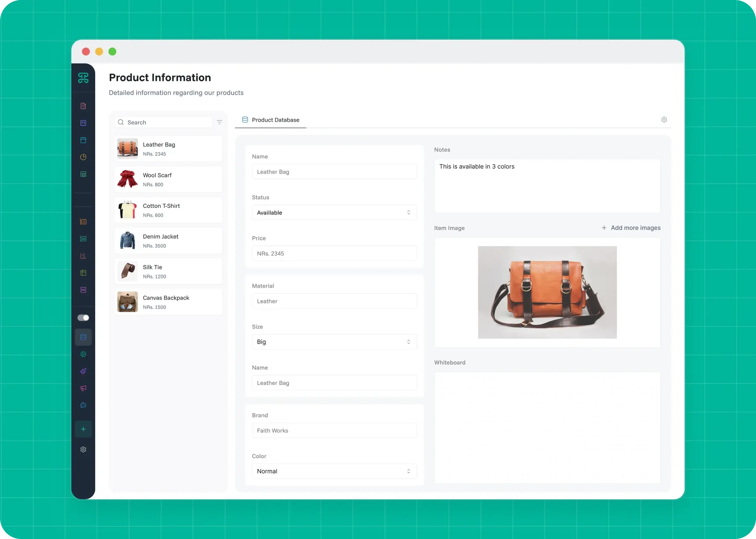
Task: Open the settings gear right of the tab bar
Action: point(664,120)
